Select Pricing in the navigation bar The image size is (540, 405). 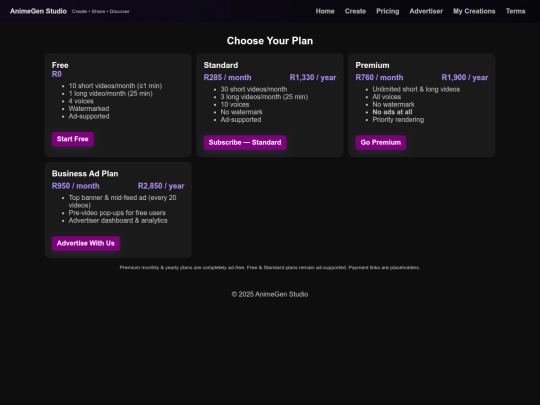point(387,11)
